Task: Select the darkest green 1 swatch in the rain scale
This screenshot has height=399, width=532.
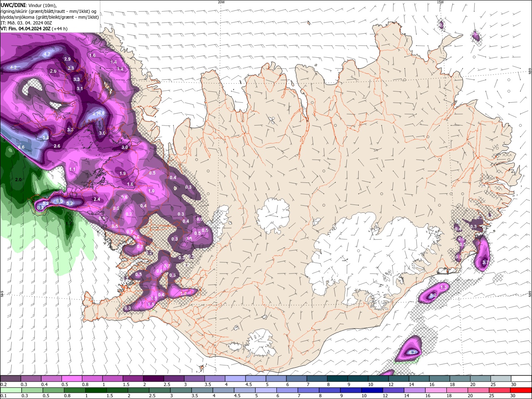Action: point(96,390)
